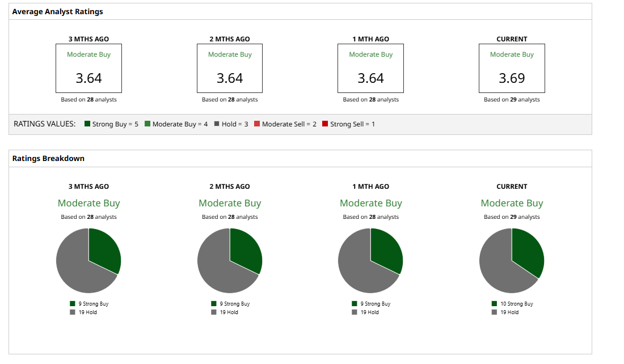Screen dimensions: 624x364
Task: Select the CURRENT 3.69 rating box
Action: coord(512,69)
